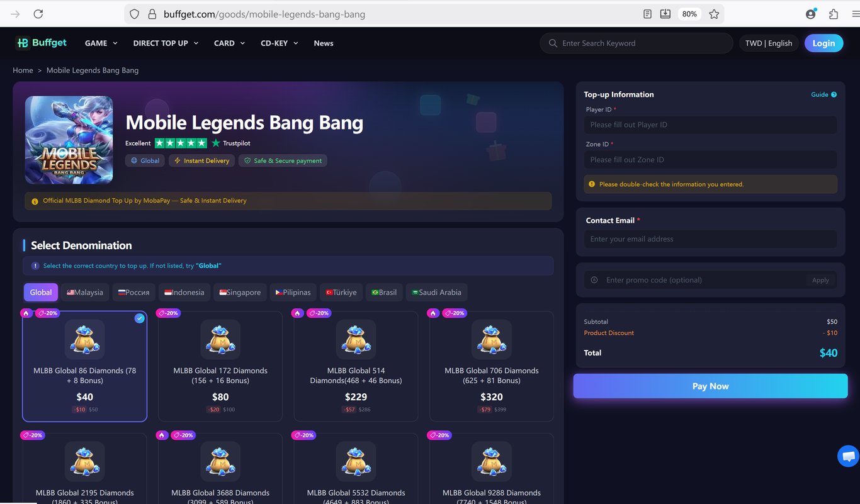
Task: Click the Login button
Action: (823, 43)
